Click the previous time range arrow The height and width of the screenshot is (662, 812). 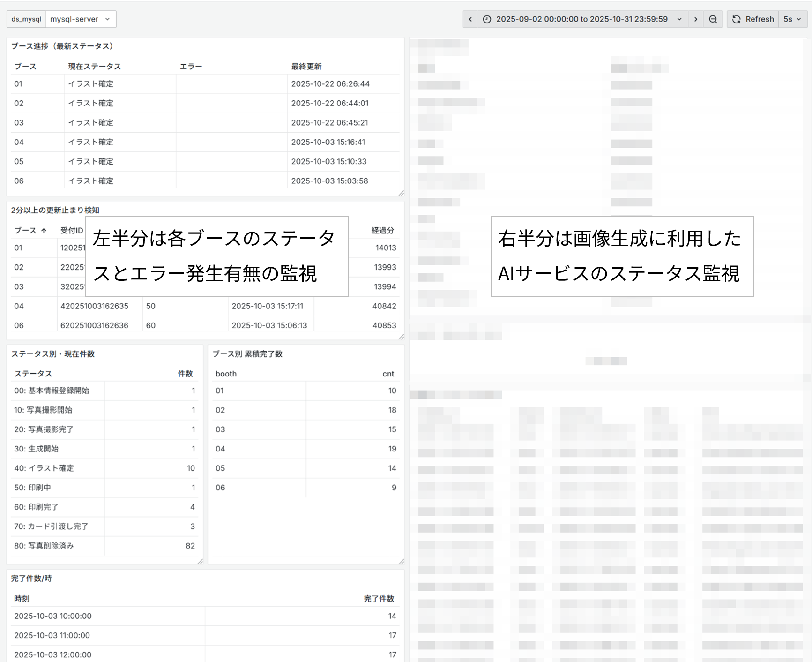pos(470,19)
